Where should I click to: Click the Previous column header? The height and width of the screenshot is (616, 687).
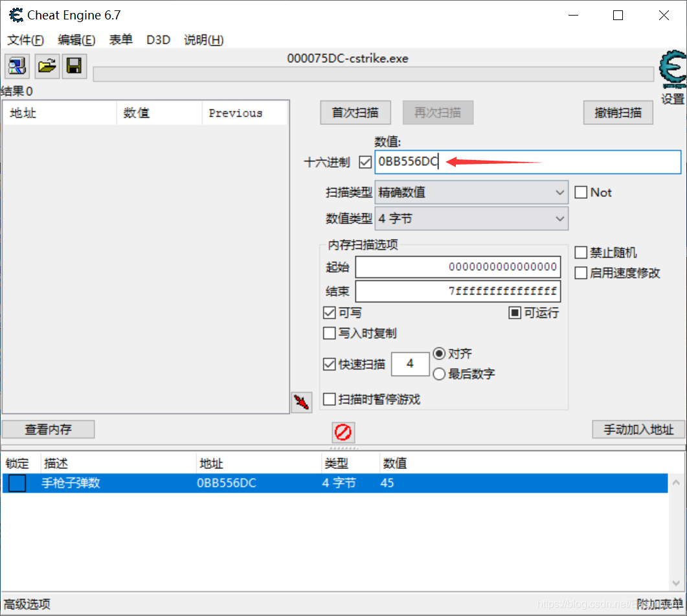pyautogui.click(x=245, y=113)
